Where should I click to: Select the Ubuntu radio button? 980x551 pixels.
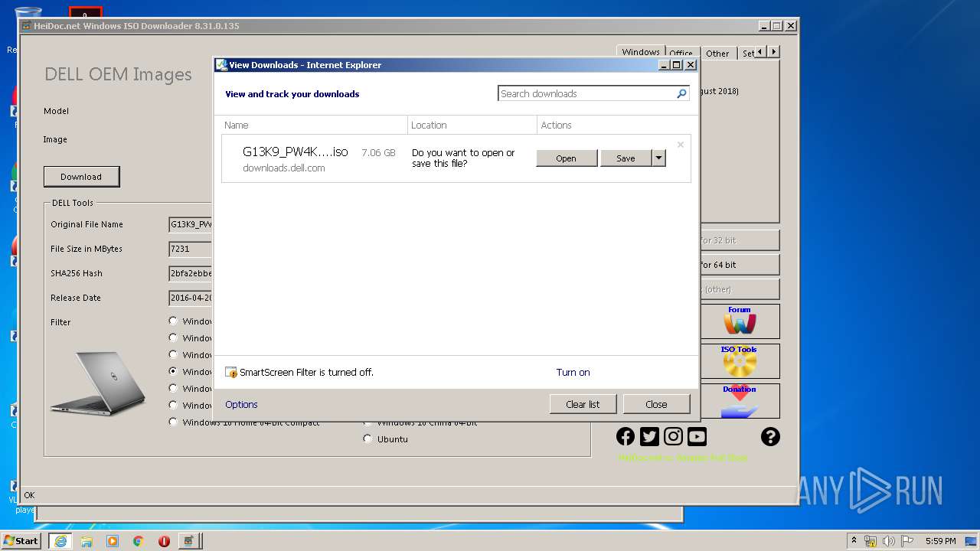(367, 439)
